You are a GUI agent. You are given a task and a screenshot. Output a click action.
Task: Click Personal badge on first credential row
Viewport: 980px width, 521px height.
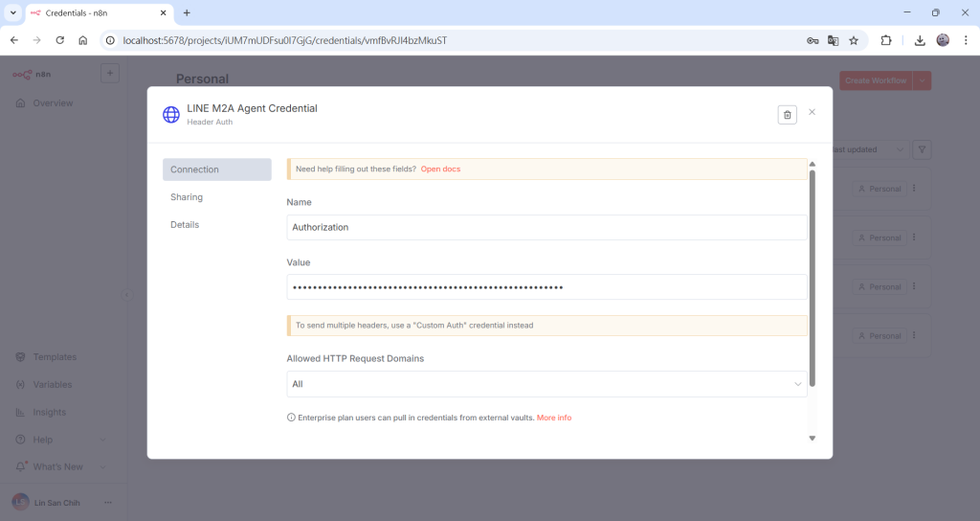click(880, 189)
